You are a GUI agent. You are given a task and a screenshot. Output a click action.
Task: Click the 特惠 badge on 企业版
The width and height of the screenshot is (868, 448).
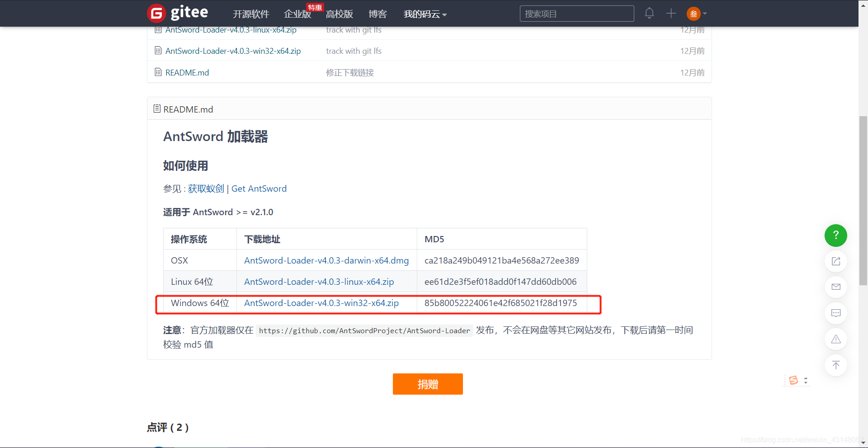(x=315, y=7)
